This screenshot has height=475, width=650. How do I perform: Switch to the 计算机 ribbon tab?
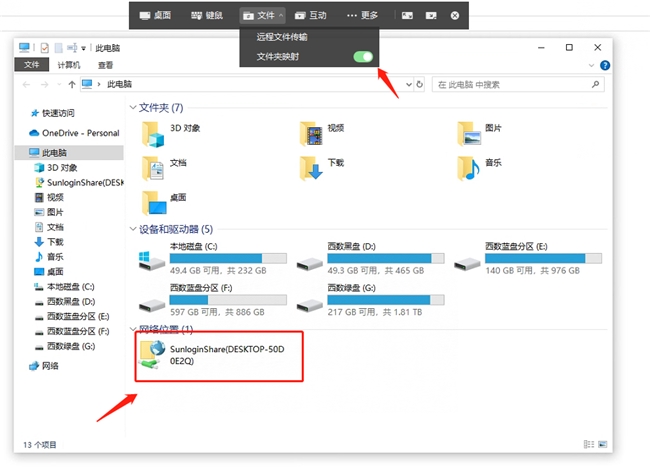coord(69,65)
